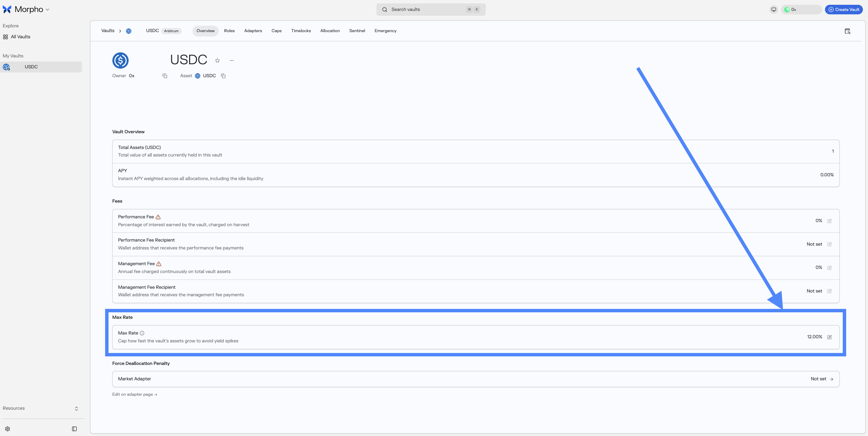Edit the Management Fee Recipient
868x436 pixels.
tap(829, 291)
